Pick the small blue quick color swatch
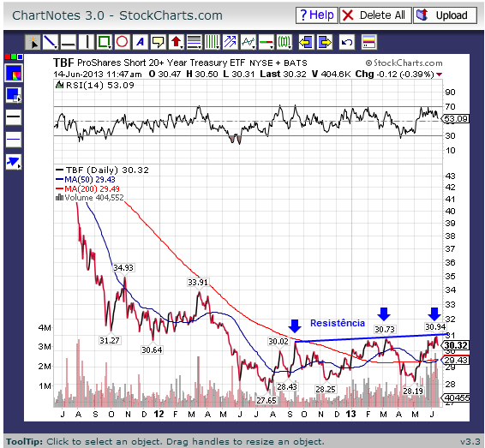Image resolution: width=485 pixels, height=448 pixels. 20,57
